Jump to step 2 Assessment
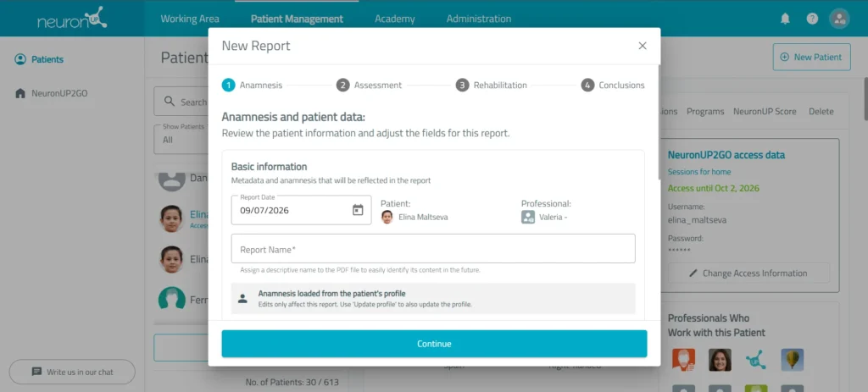This screenshot has width=868, height=392. pyautogui.click(x=369, y=86)
